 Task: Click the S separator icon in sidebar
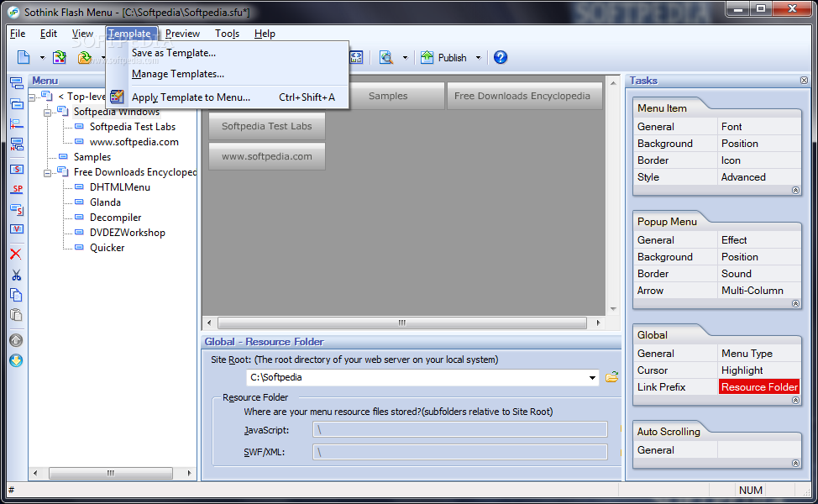[17, 169]
